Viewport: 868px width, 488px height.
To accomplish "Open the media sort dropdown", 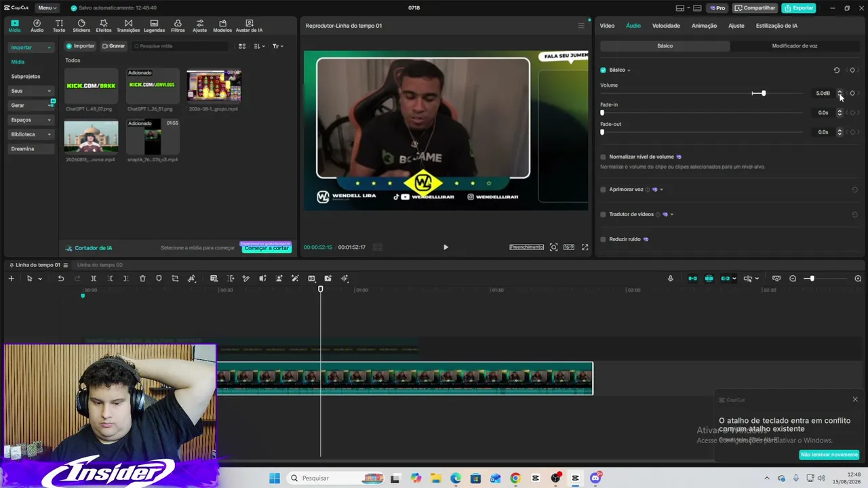I will (259, 46).
